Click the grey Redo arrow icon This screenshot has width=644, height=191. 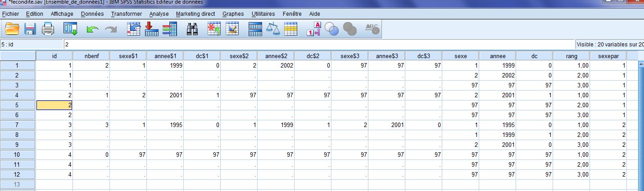[110, 30]
